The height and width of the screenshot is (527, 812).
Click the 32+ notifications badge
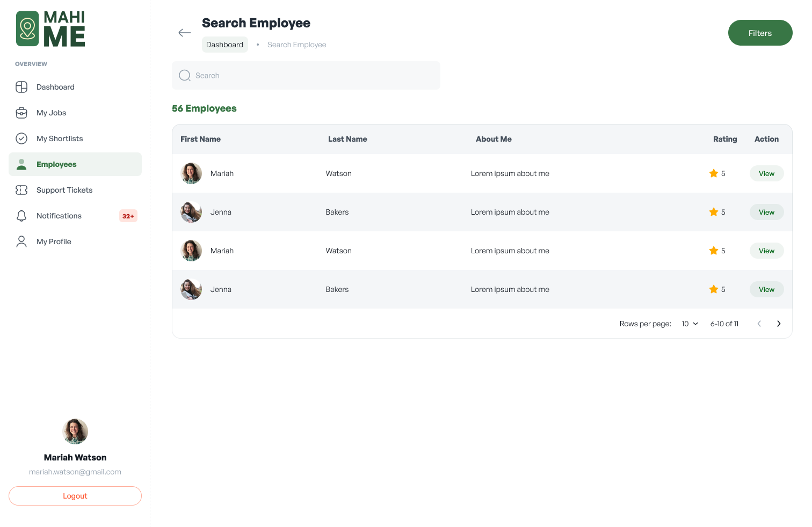tap(128, 216)
